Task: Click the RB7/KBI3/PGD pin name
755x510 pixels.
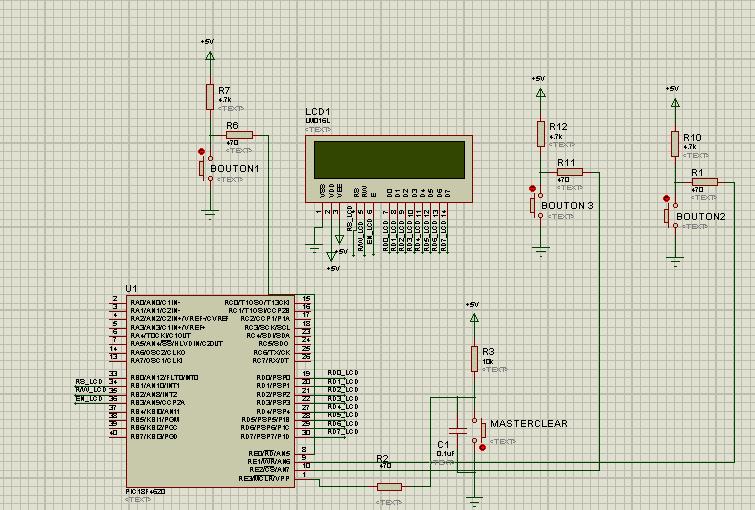Action: pyautogui.click(x=154, y=436)
